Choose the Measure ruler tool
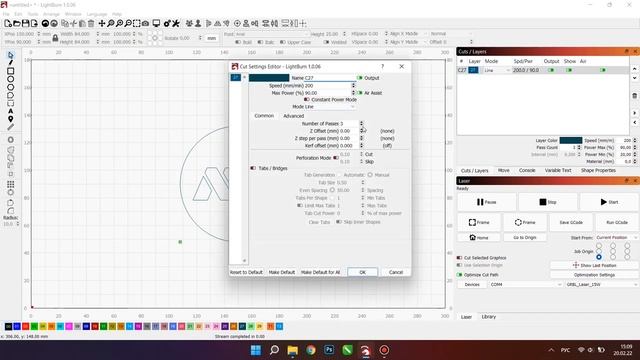Viewport: 640px width, 360px height. [x=11, y=127]
